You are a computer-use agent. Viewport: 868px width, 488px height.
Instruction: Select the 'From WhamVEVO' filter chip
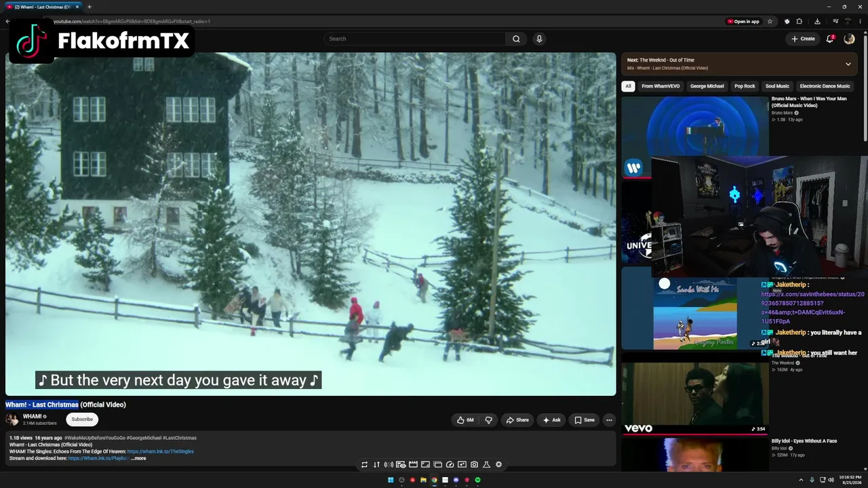point(660,86)
